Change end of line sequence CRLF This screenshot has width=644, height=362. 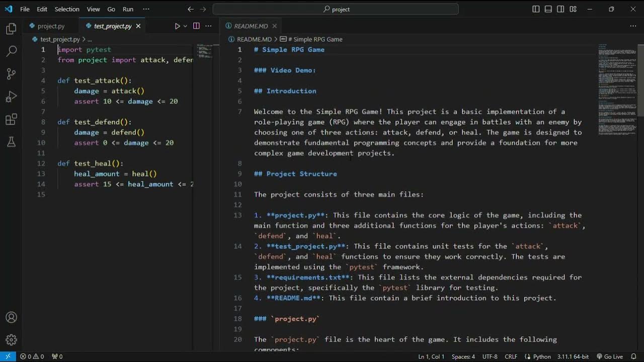click(511, 356)
